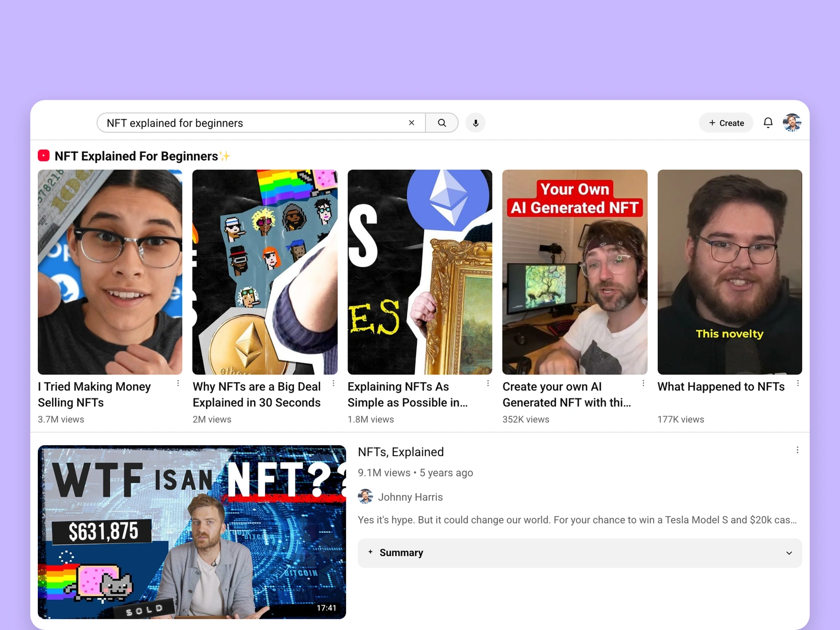840x630 pixels.
Task: Click the Create button
Action: pos(726,123)
